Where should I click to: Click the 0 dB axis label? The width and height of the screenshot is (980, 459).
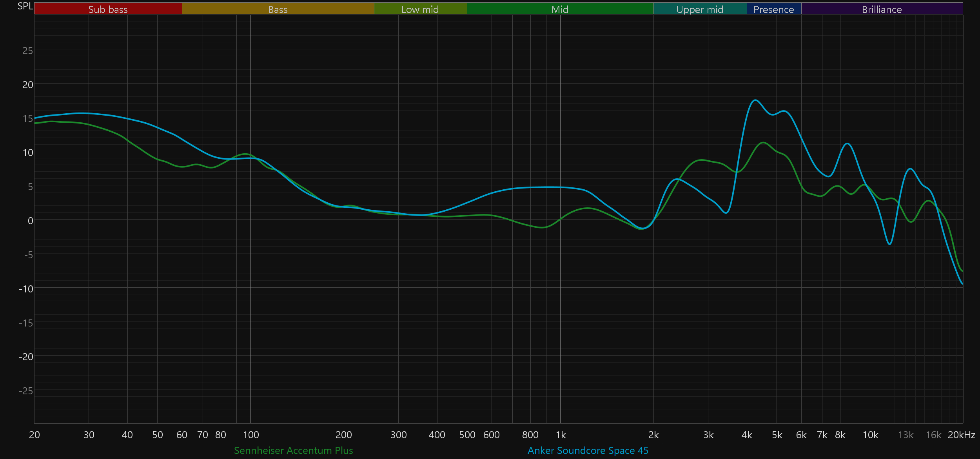coord(30,221)
